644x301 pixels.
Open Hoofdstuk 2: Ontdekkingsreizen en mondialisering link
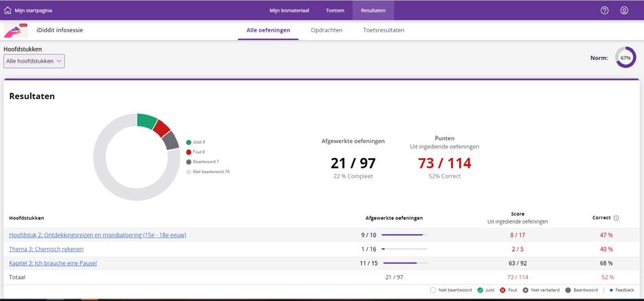click(98, 235)
